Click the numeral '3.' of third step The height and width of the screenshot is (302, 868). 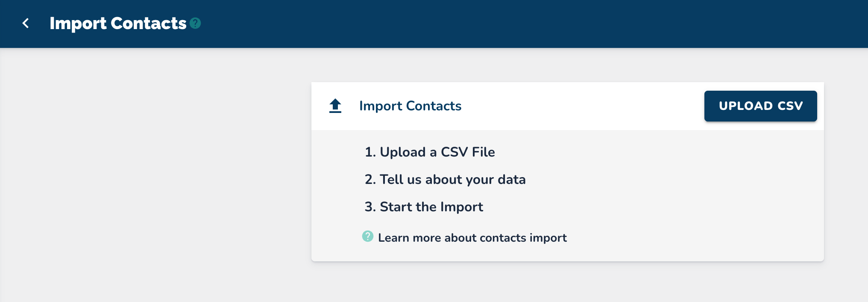(x=370, y=207)
